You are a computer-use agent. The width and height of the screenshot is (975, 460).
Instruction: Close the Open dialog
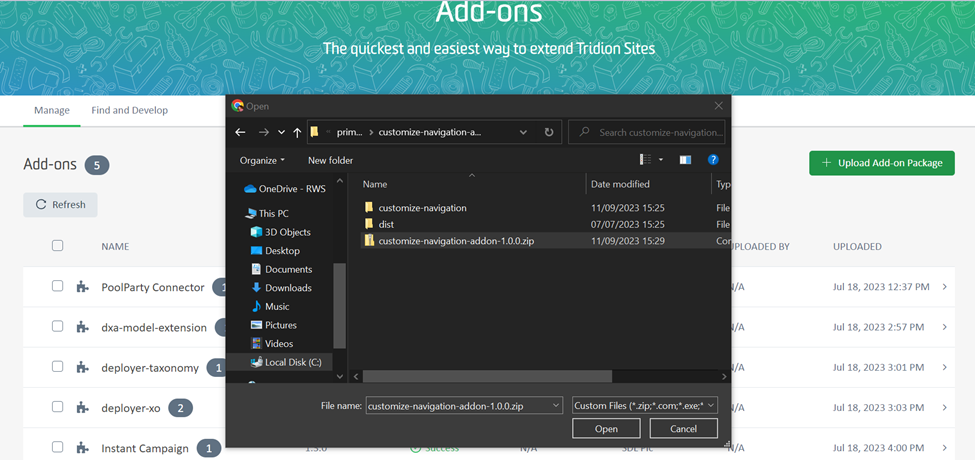pos(718,106)
